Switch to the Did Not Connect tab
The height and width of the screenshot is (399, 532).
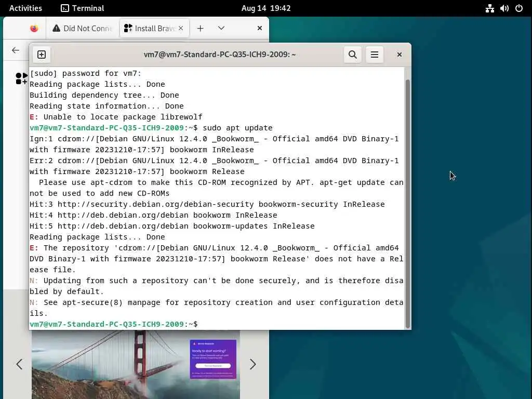click(x=82, y=29)
